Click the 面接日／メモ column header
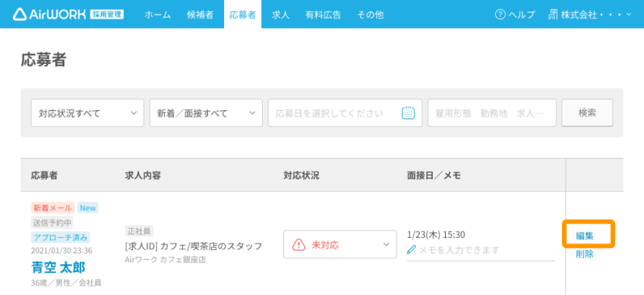This screenshot has height=295, width=644. [x=434, y=176]
